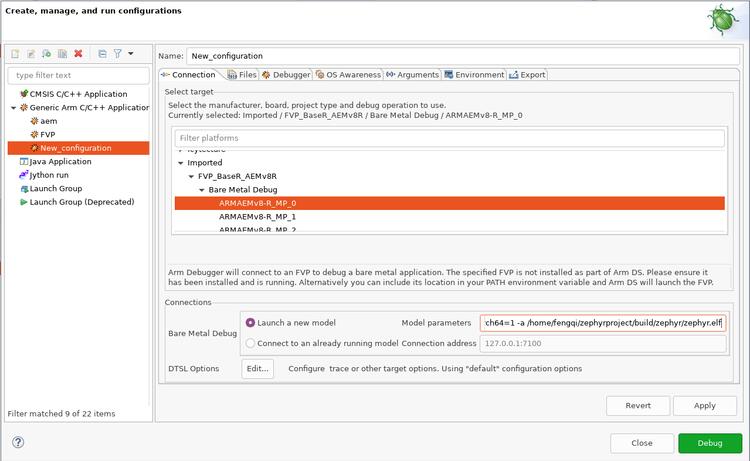Collapse the Generic Arm C/C++ Application node
Screen dimensions: 750x461
click(13, 107)
